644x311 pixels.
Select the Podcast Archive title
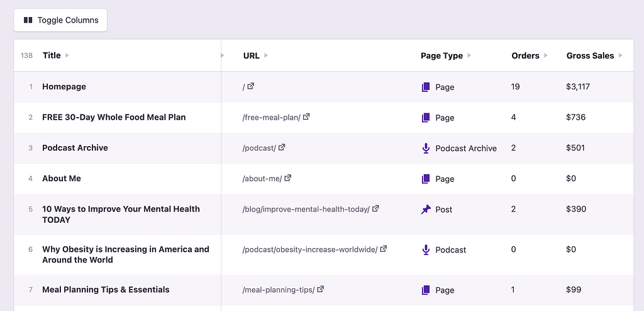coord(75,148)
